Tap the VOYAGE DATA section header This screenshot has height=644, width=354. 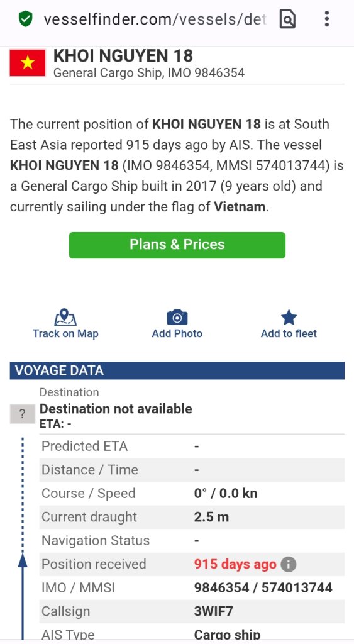click(177, 370)
